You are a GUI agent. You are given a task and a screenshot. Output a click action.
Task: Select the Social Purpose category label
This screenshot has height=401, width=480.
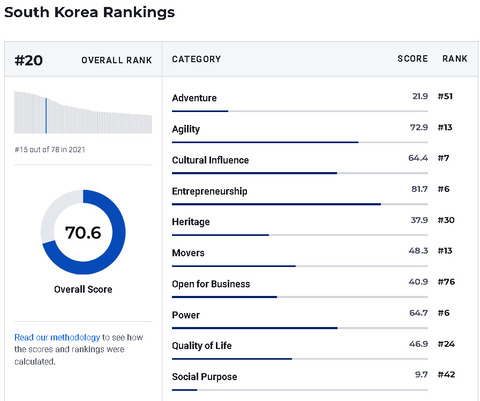point(204,377)
